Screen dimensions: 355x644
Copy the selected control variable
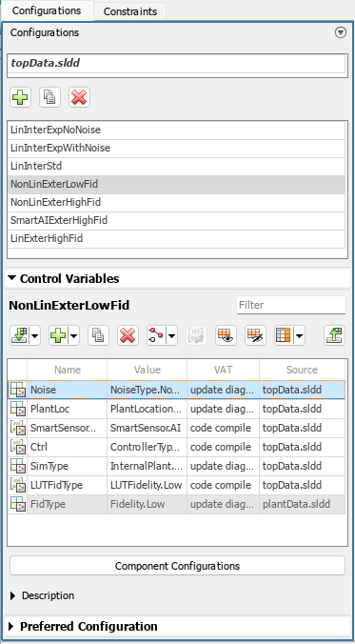pos(98,335)
